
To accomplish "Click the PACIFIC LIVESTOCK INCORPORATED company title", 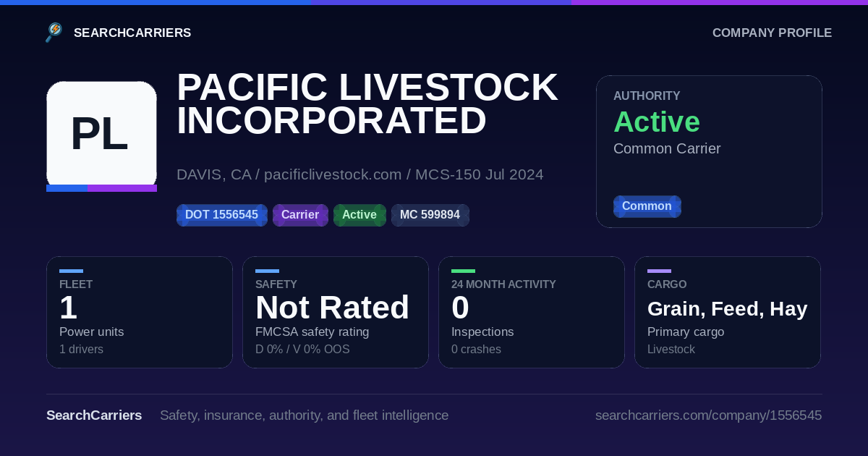I will pyautogui.click(x=367, y=104).
